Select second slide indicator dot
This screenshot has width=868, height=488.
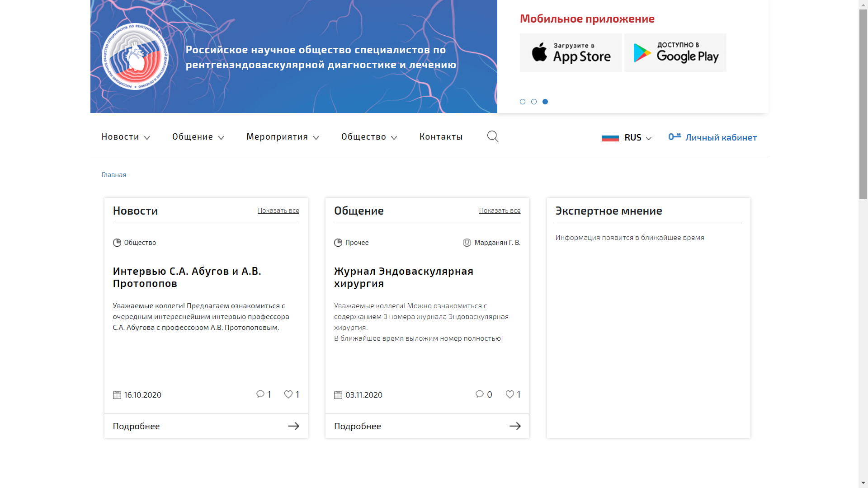[534, 102]
